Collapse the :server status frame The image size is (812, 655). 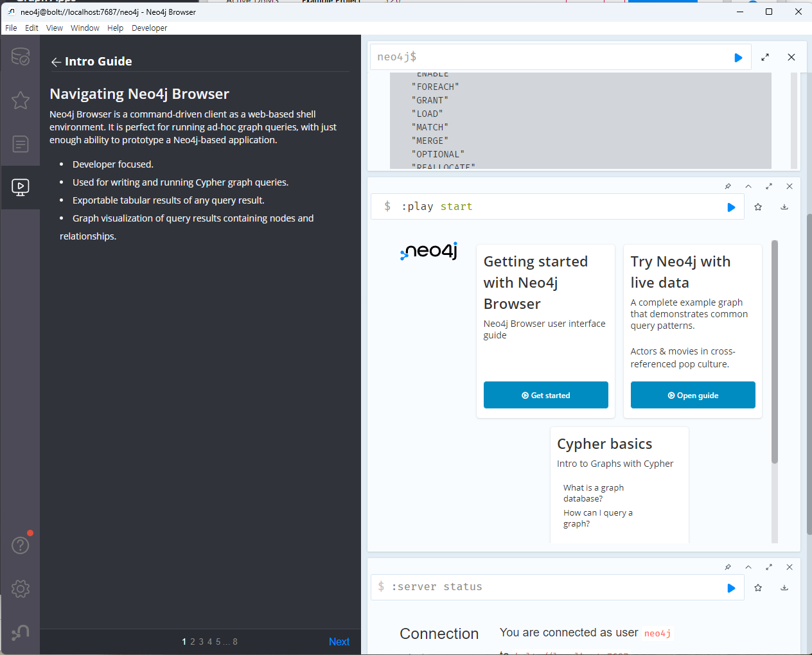748,567
